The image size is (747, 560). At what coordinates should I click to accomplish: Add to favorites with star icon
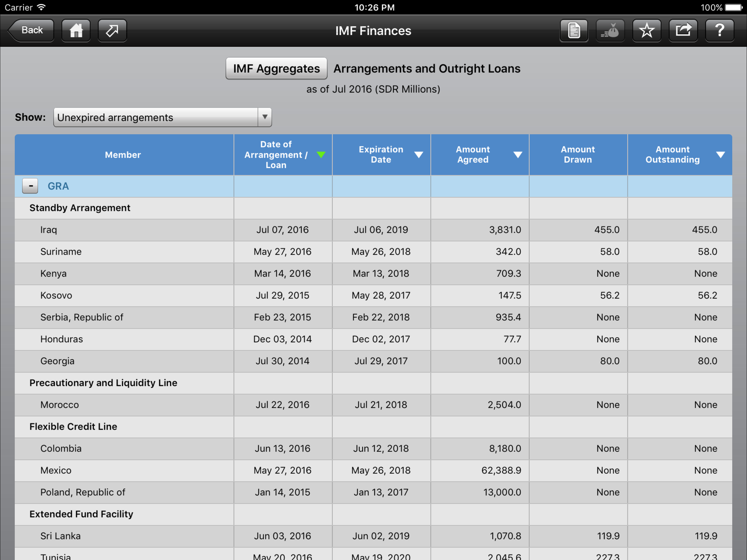point(647,30)
